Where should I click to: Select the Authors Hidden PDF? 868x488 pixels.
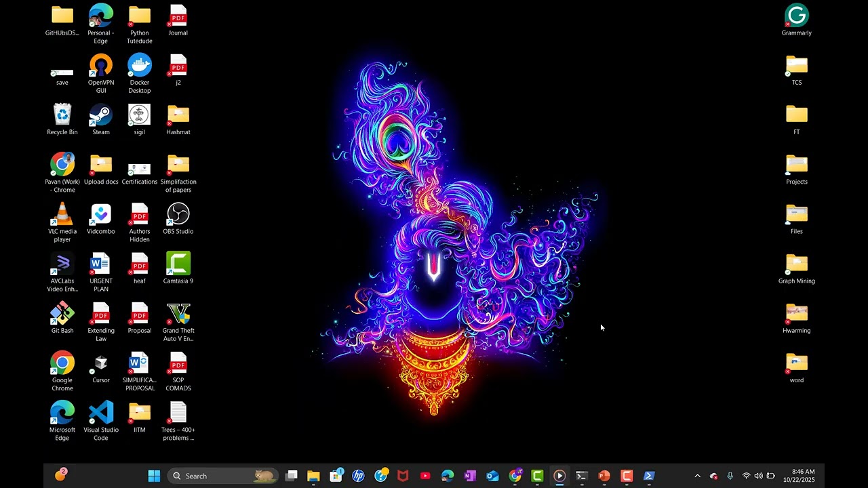coord(140,213)
